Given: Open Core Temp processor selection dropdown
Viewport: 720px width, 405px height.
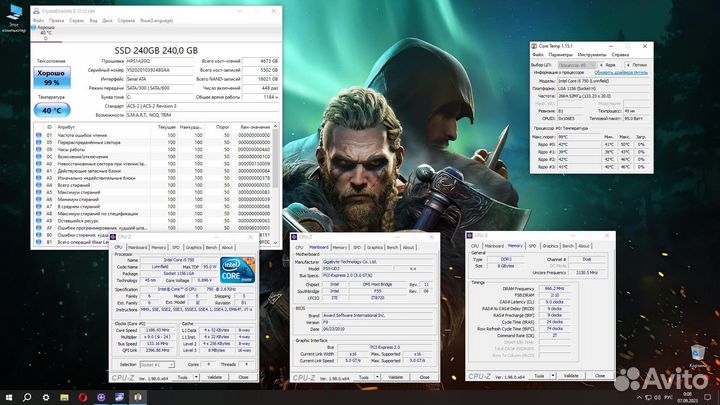Looking at the screenshot, I should (577, 65).
